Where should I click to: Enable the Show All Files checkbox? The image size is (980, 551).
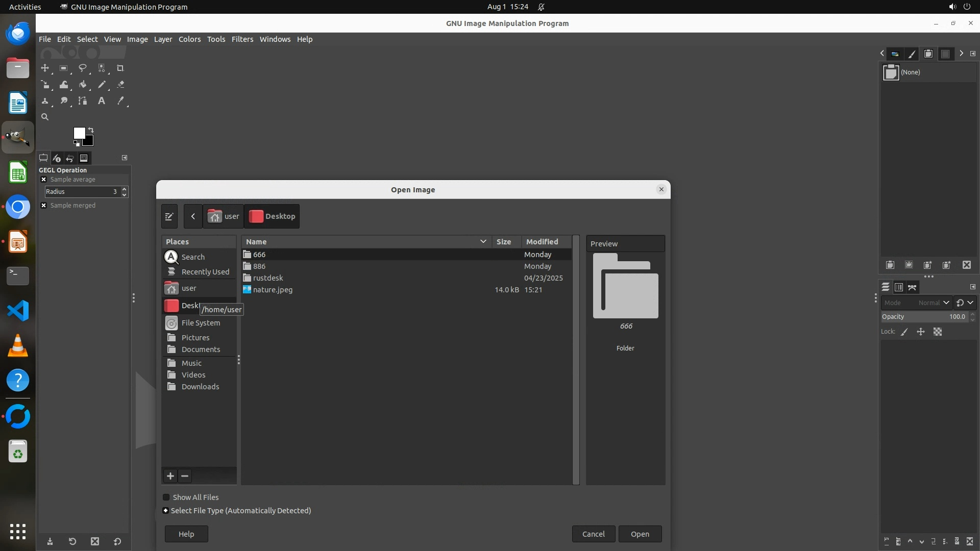click(x=166, y=497)
